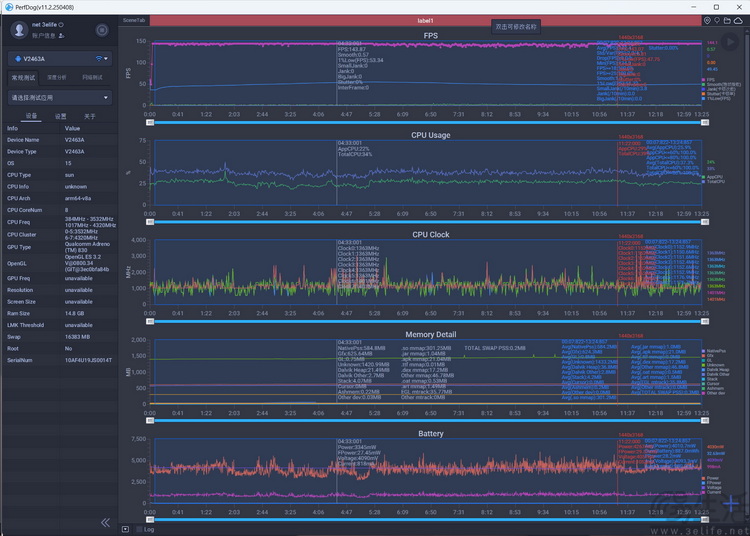
Task: Open the 请选择测试应用 app selection dropdown
Action: [x=60, y=98]
